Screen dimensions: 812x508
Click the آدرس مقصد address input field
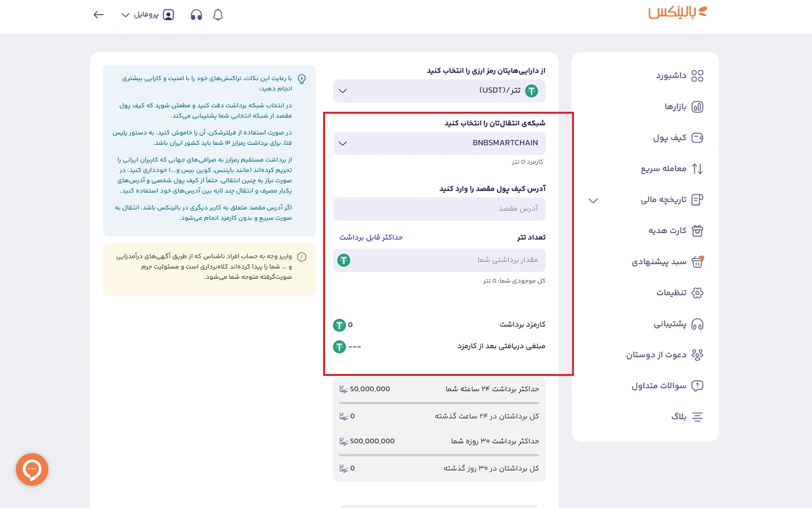(439, 209)
